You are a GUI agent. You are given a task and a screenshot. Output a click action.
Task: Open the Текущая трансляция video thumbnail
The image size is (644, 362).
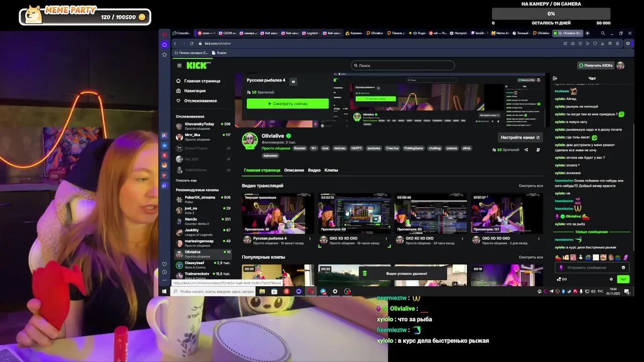point(278,214)
